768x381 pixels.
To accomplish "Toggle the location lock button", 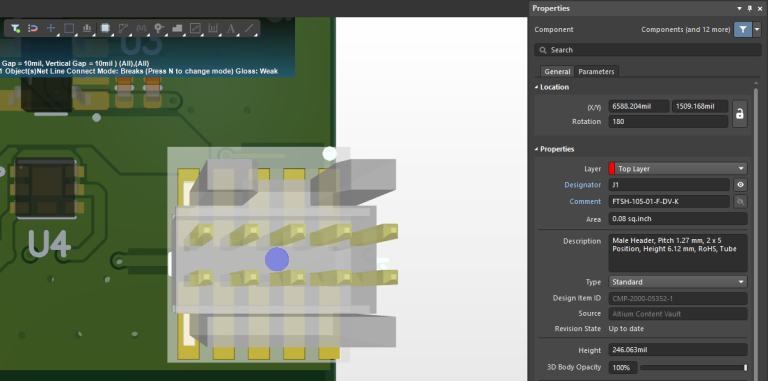I will [x=740, y=114].
